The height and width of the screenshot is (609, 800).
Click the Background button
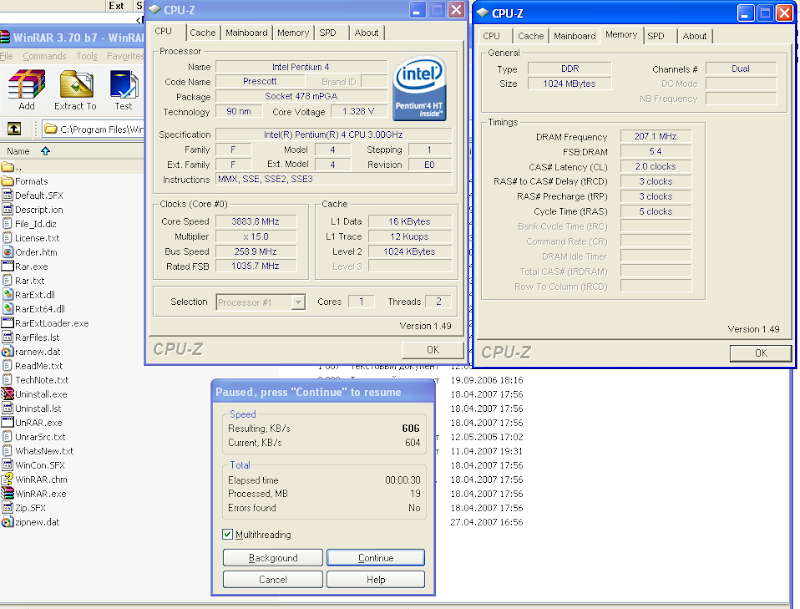[273, 557]
